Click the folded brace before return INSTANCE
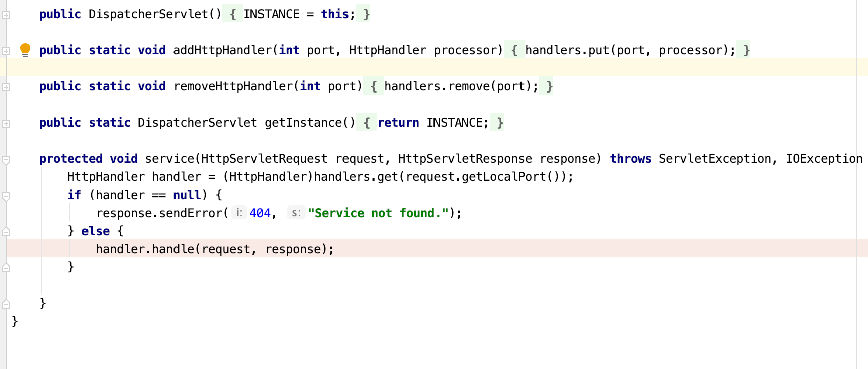 (367, 123)
